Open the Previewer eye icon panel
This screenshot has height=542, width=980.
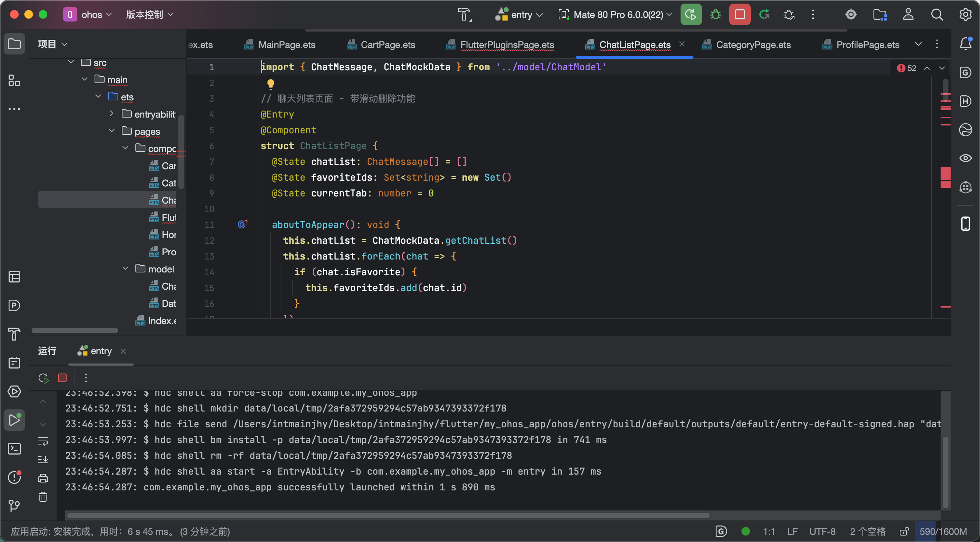(966, 158)
